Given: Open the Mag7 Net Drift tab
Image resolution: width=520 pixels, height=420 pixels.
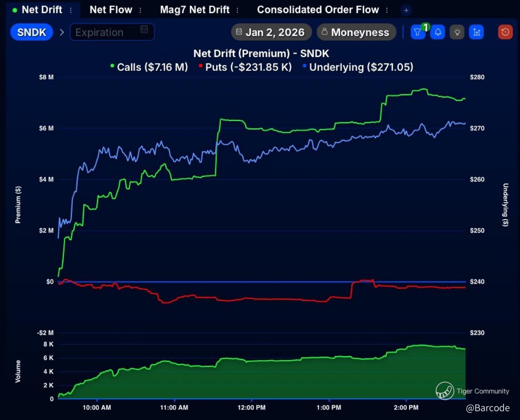Looking at the screenshot, I should [x=195, y=10].
